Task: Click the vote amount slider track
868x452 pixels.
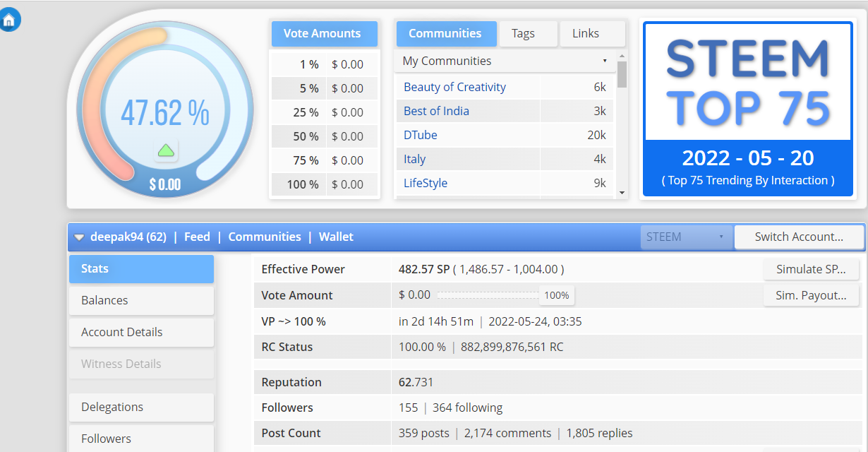Action: click(x=488, y=295)
